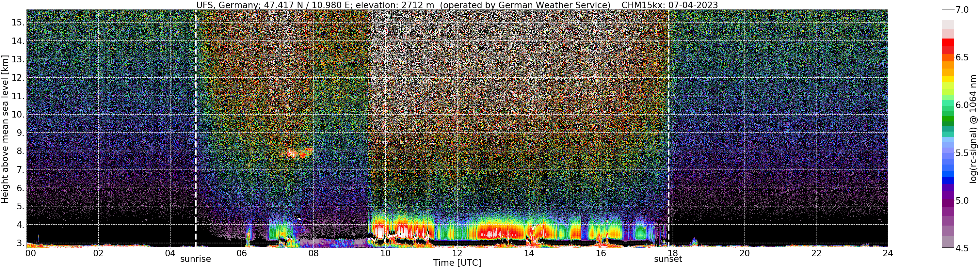Click the y-axis tick label '3.'
Image resolution: width=980 pixels, height=269 pixels.
click(x=21, y=243)
